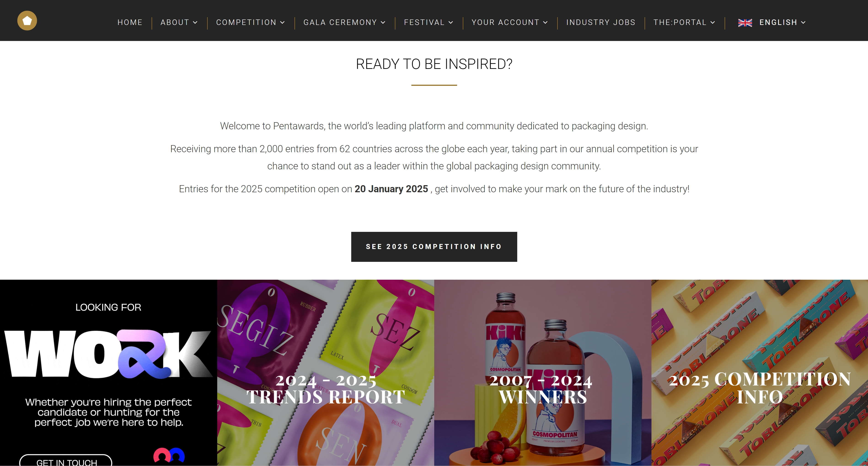Expand the About menu chevron
This screenshot has width=868, height=466.
pos(195,23)
